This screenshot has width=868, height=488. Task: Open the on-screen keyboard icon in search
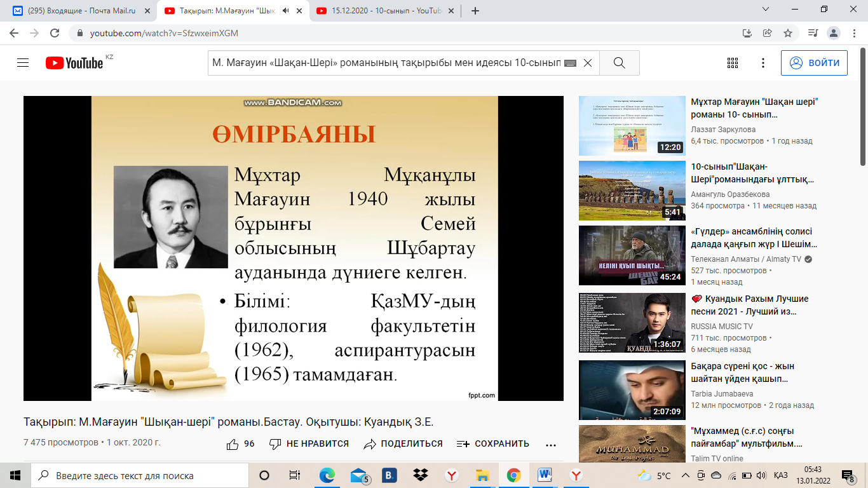tap(570, 63)
